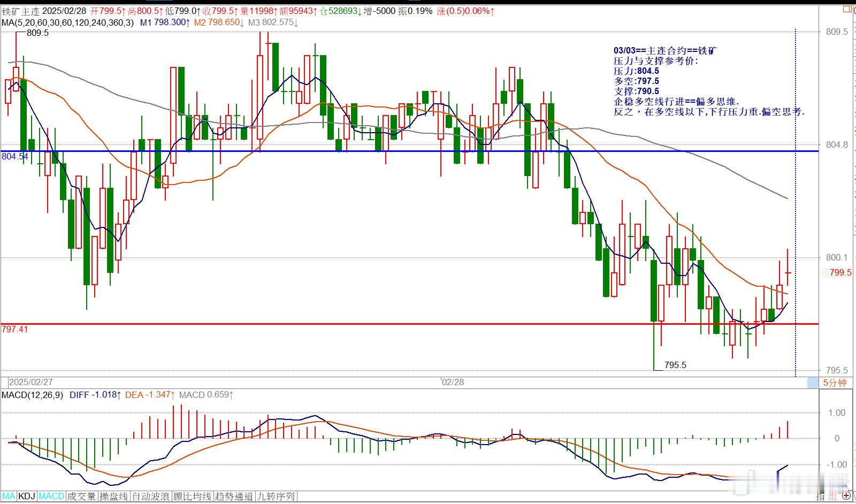Select the 自动波浪 indicator tab
Screen dimensions: 856x504
[x=151, y=497]
